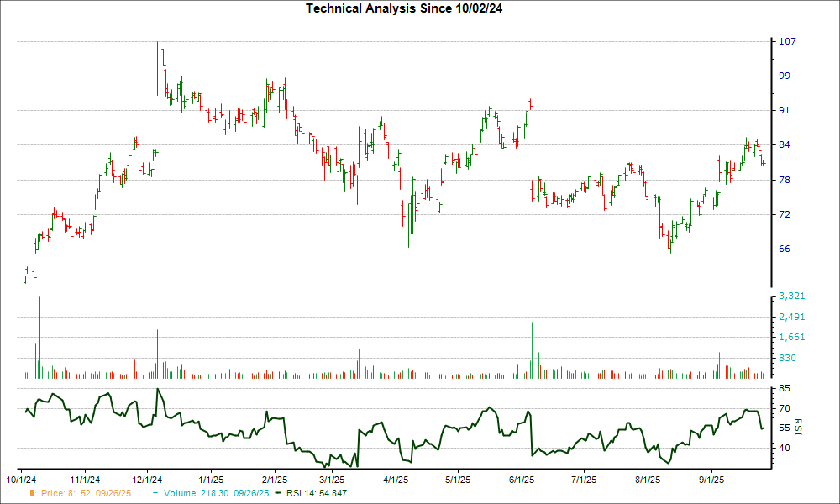Select the 9/1/25 x-axis date label
Viewport: 840px width, 504px height.
coord(711,480)
